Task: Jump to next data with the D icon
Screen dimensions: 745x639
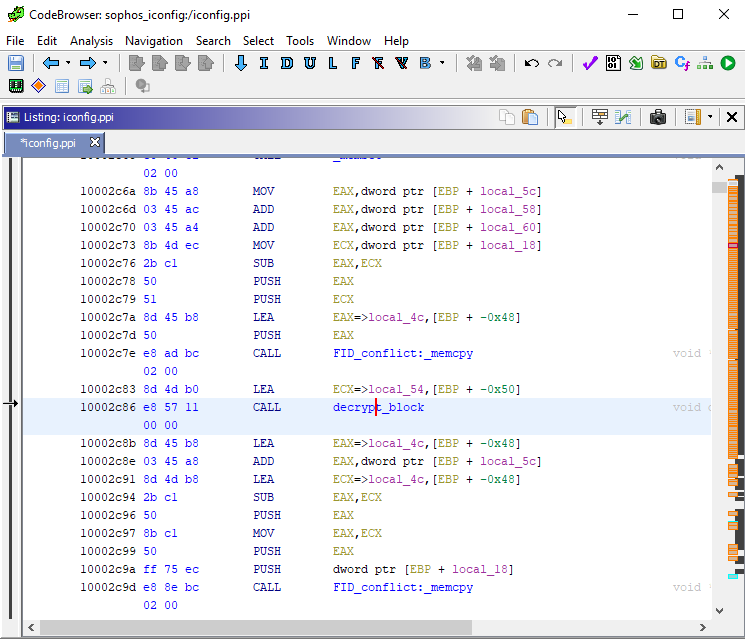Action: click(x=287, y=63)
